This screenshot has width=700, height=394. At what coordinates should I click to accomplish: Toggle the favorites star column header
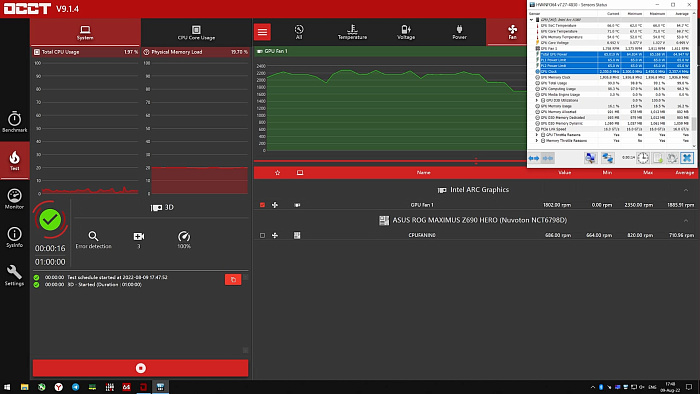(x=277, y=173)
